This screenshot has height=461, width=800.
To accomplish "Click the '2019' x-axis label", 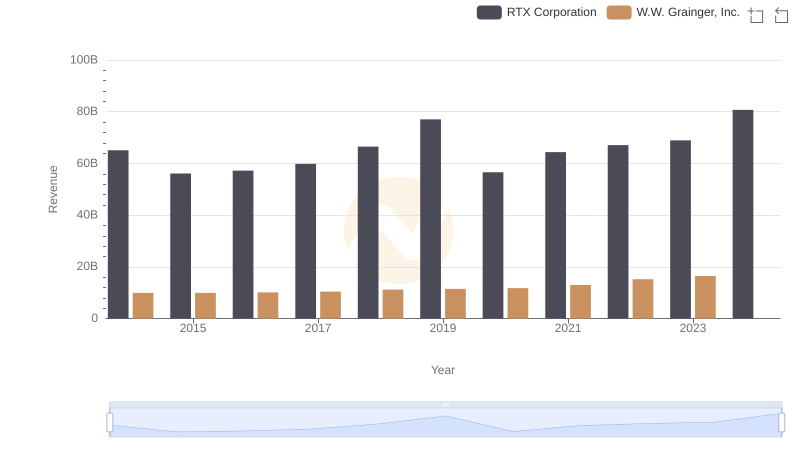I will click(x=443, y=328).
